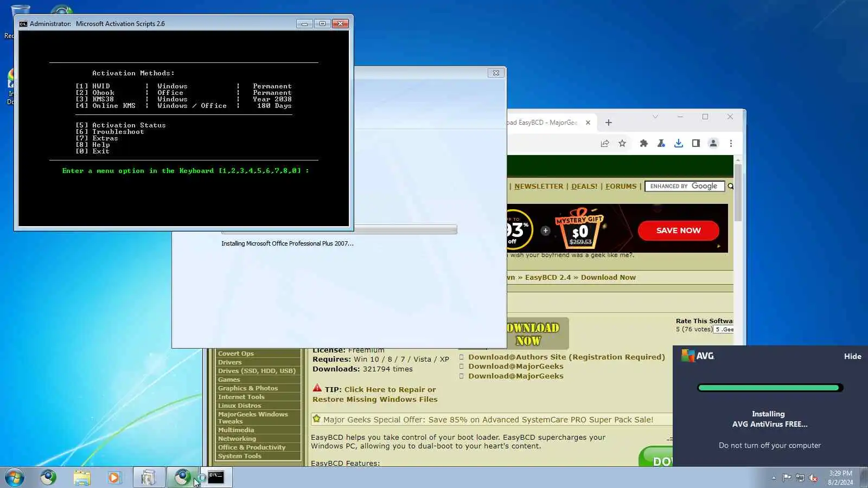
Task: Open the Chrome Labs flask icon
Action: pyautogui.click(x=661, y=143)
